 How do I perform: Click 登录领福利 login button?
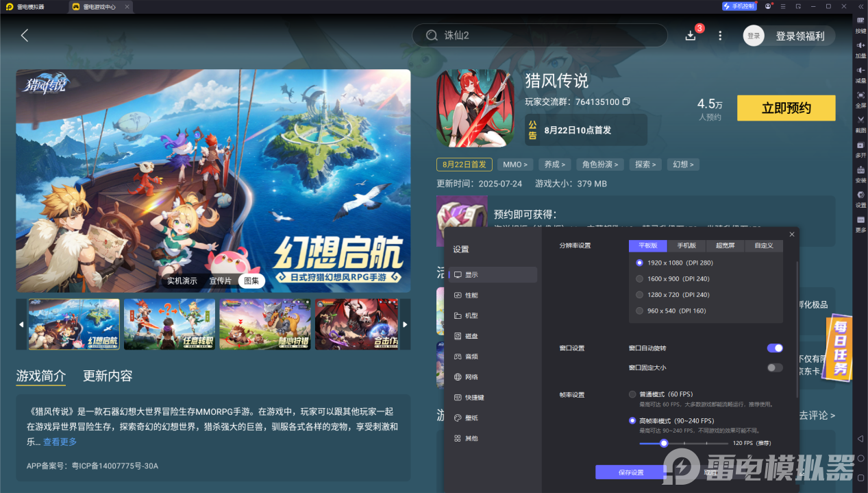[790, 36]
